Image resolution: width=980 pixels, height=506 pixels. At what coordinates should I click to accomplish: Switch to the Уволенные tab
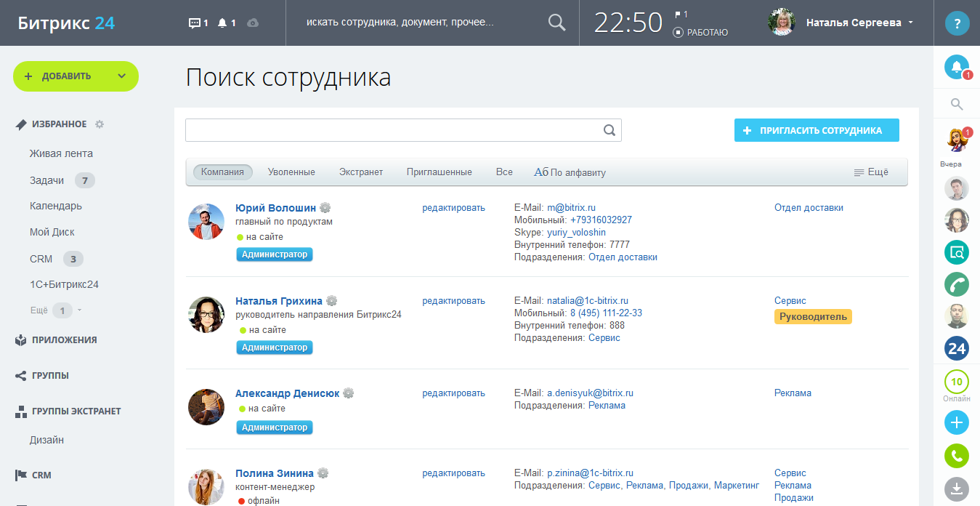(291, 172)
